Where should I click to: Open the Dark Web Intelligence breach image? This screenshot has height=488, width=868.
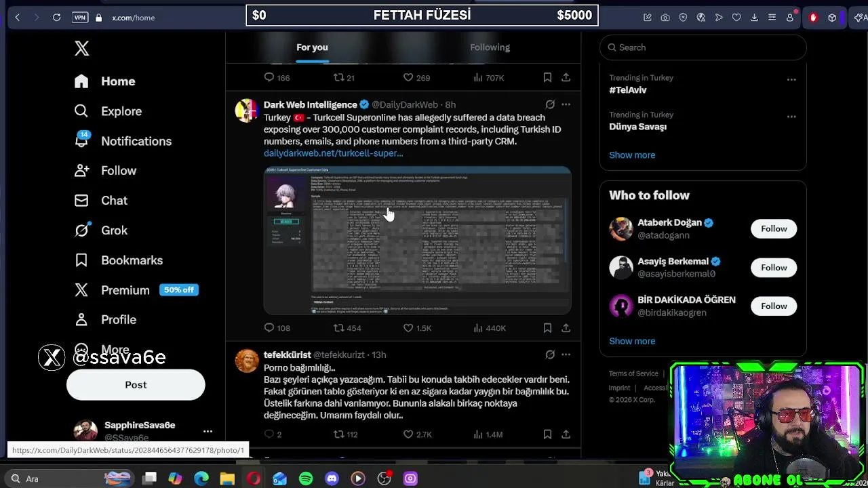click(417, 241)
